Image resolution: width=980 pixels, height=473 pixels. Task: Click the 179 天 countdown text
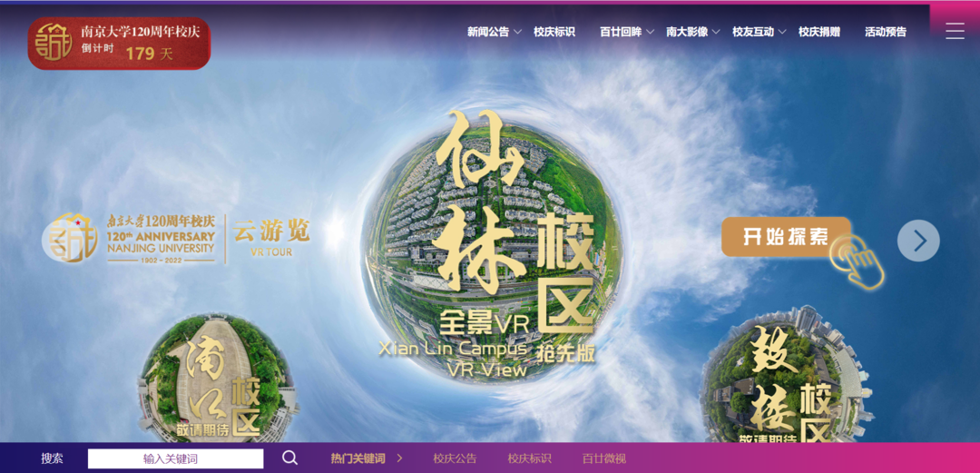pos(149,54)
